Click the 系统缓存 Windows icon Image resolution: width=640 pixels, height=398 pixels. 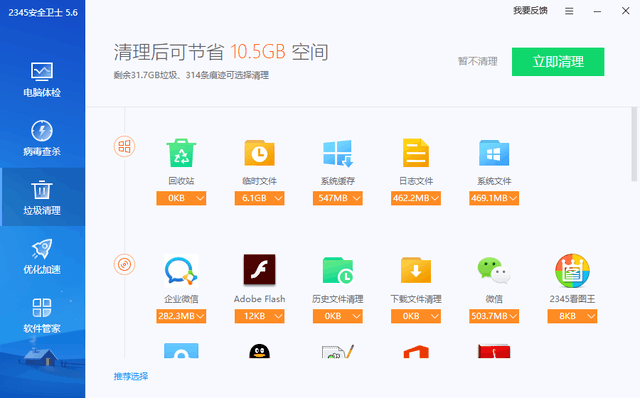coord(338,153)
